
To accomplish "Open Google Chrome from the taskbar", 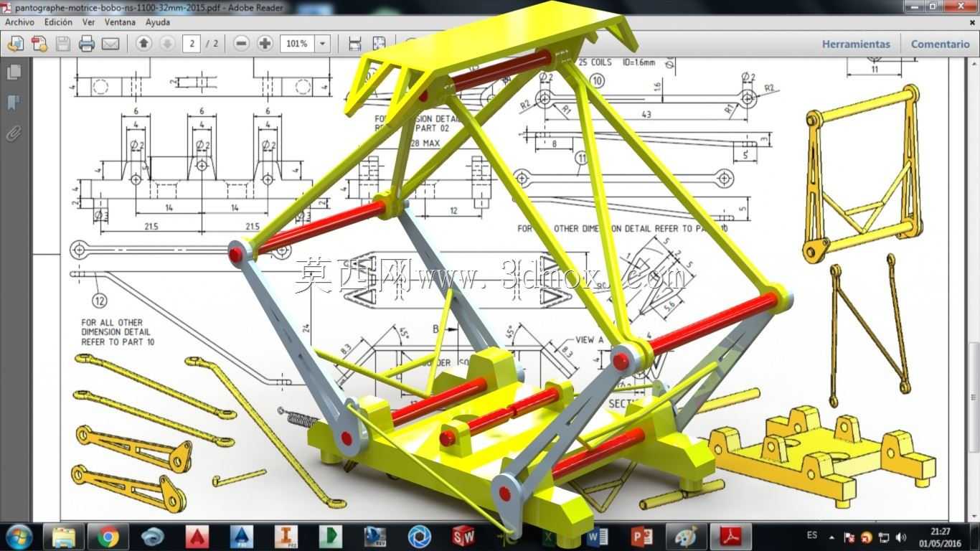I will pyautogui.click(x=108, y=537).
